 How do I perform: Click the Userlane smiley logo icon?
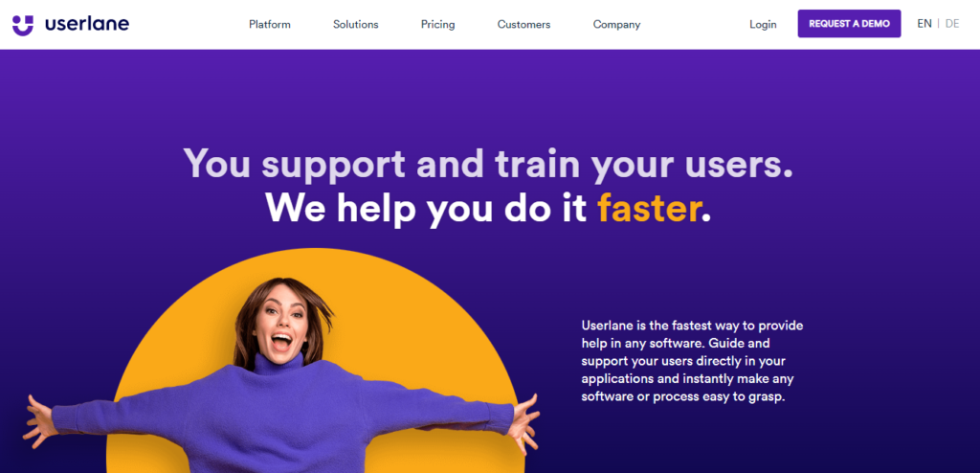coord(23,25)
